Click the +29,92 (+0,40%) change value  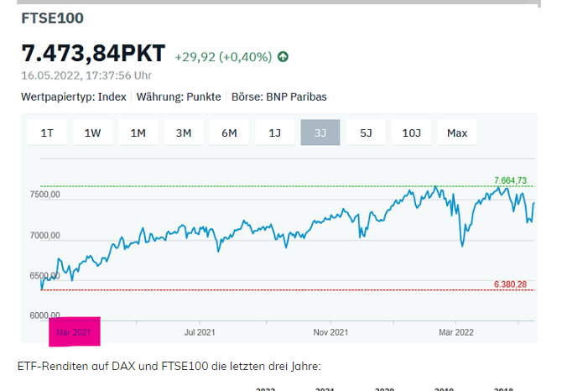223,57
